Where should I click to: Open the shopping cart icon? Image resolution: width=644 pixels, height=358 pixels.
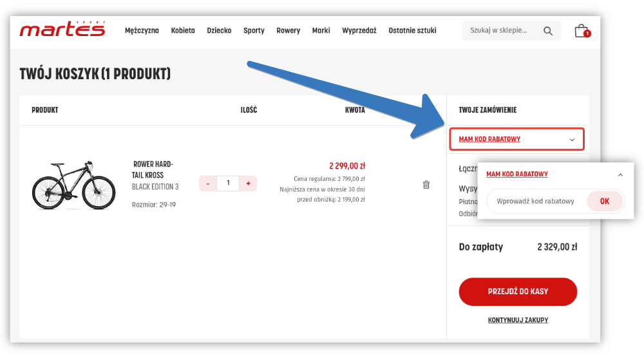point(582,31)
